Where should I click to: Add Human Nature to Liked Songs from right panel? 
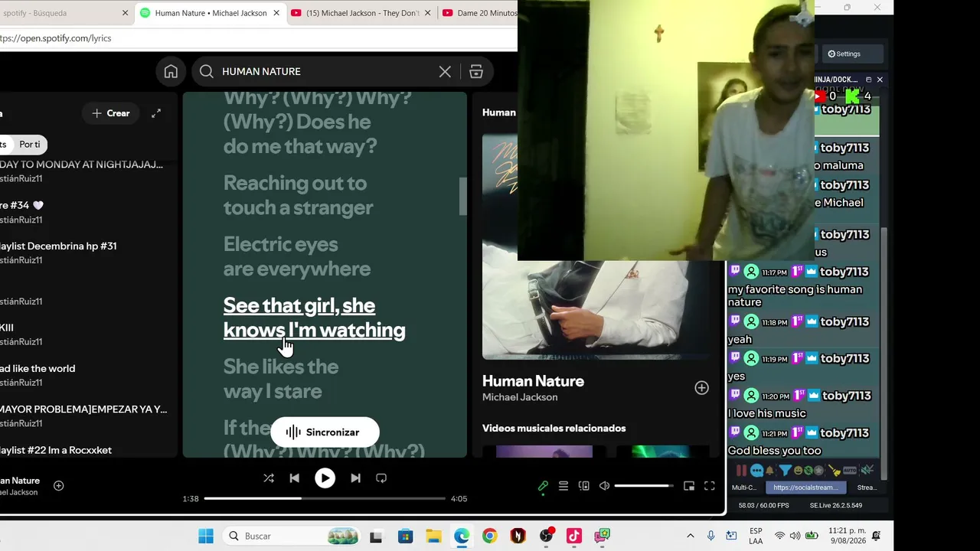coord(701,388)
